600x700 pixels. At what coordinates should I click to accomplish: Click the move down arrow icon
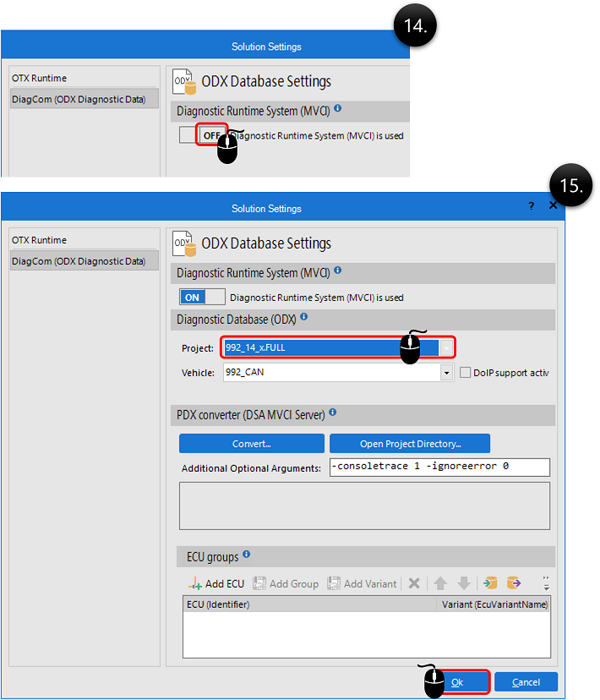coord(463,583)
